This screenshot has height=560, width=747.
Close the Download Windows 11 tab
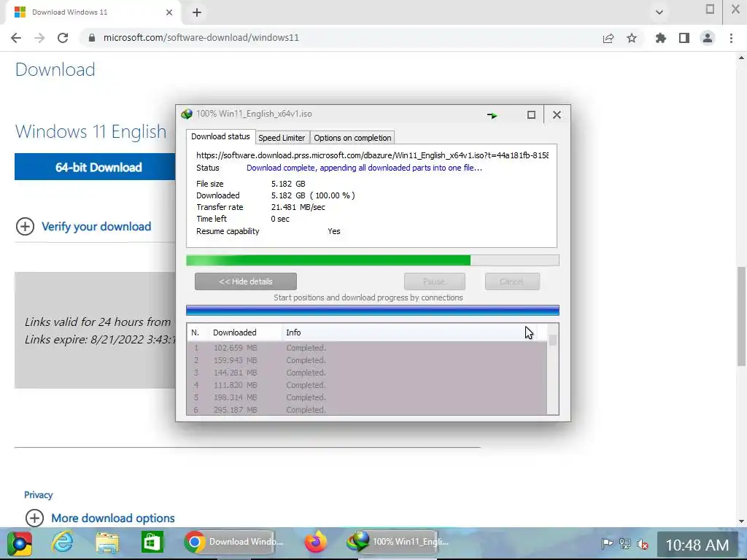(x=169, y=12)
